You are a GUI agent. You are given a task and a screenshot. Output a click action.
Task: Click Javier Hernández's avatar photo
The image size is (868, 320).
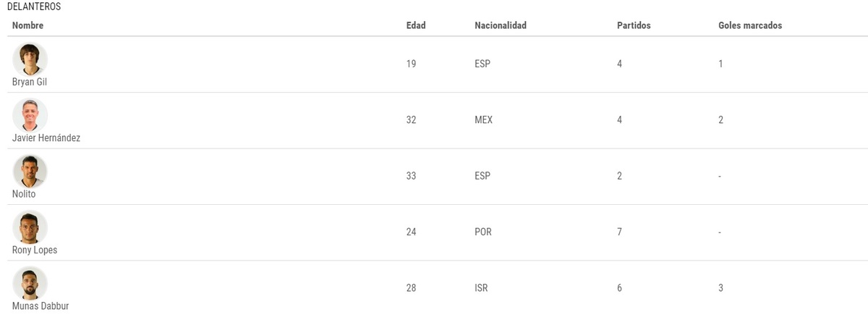click(30, 116)
